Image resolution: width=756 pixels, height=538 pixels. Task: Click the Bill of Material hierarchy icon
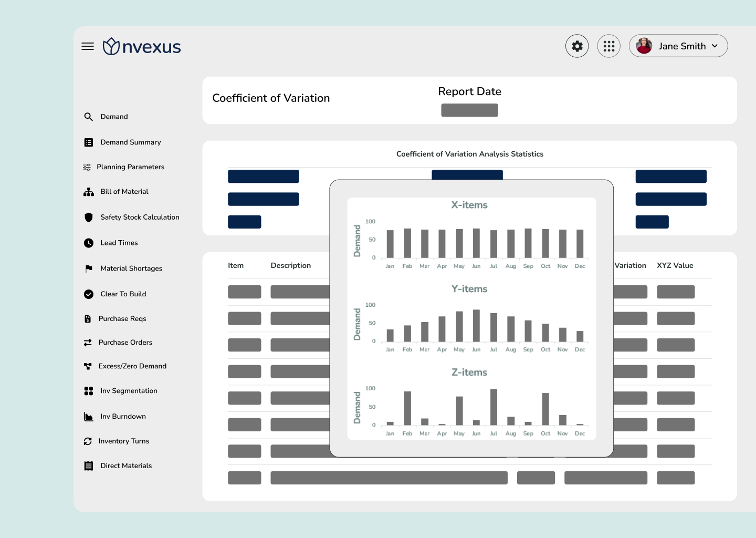[x=89, y=192]
